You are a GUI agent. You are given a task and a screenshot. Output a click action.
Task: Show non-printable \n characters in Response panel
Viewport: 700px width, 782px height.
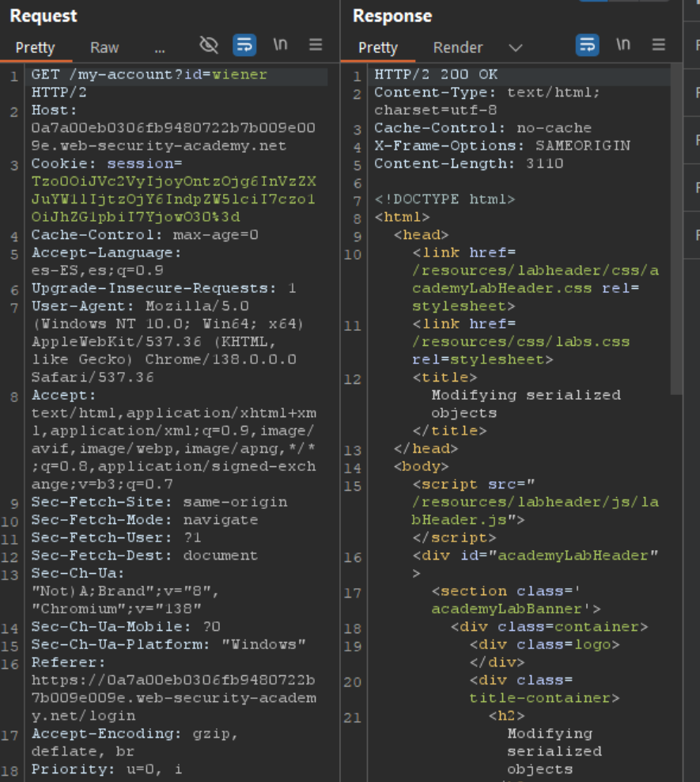click(623, 45)
